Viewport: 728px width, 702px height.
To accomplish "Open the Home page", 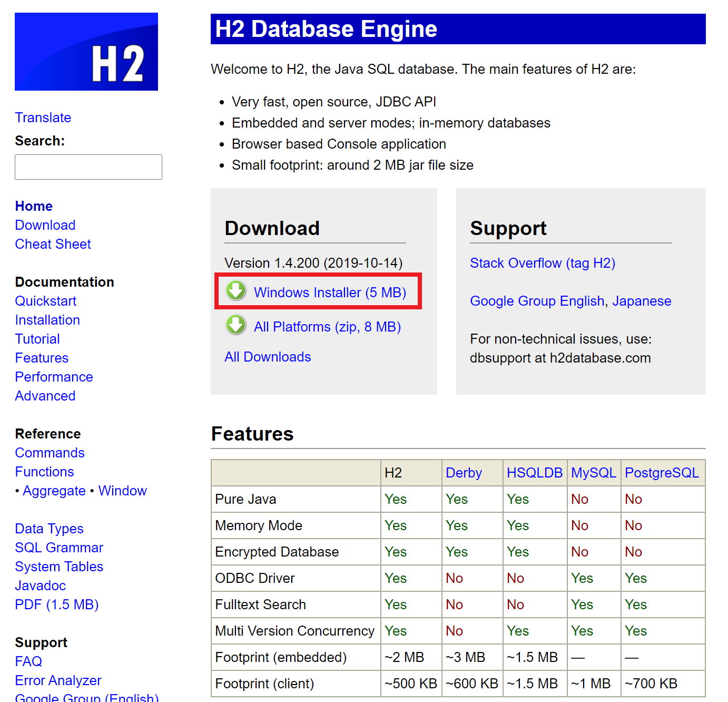I will click(x=33, y=206).
